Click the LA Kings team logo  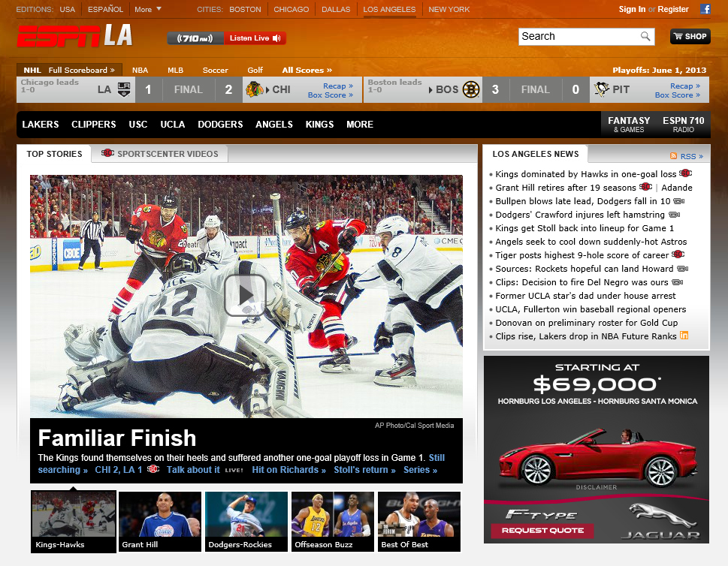coord(123,89)
